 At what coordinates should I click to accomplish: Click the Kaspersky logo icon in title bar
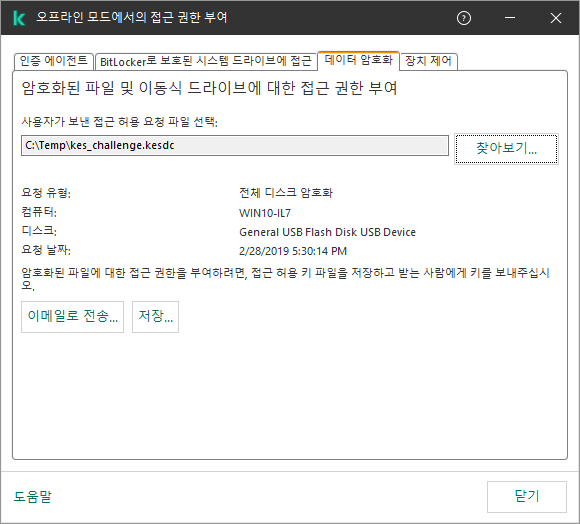pyautogui.click(x=19, y=18)
